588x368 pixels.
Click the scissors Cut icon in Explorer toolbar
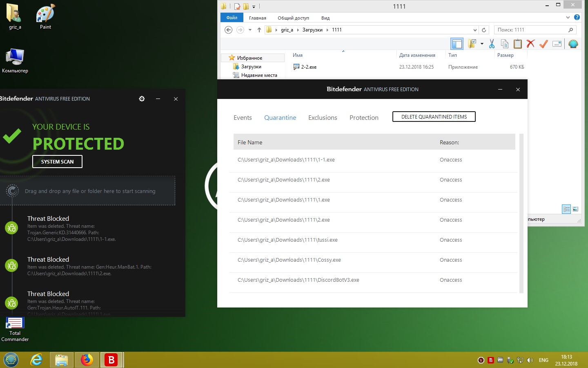click(x=492, y=44)
